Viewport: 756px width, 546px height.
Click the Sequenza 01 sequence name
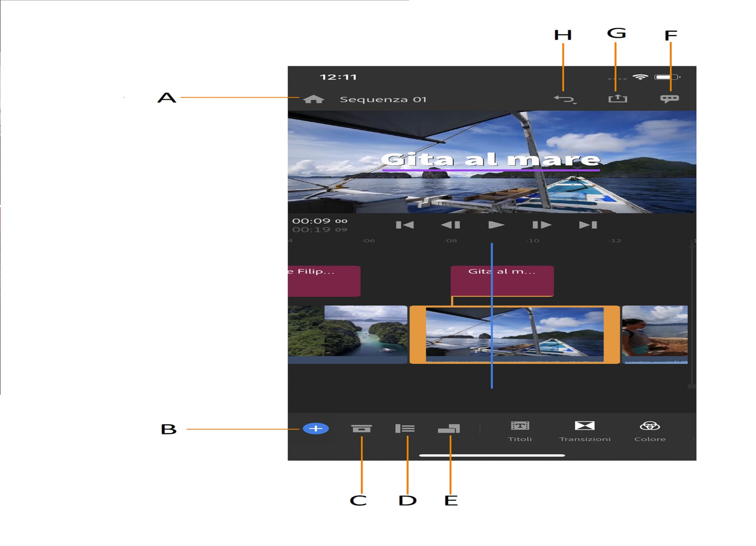383,99
